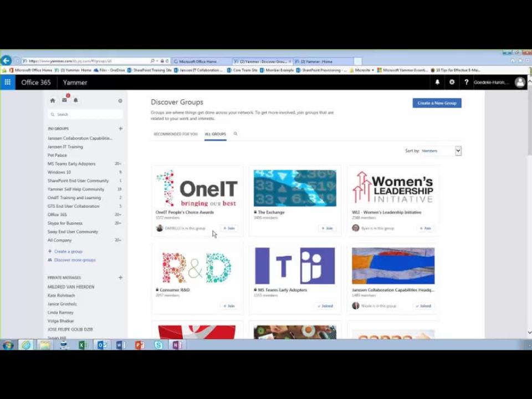Viewport: 532px width, 399px height.
Task: Open the gear icon in the Yammer sidebar
Action: coord(120,101)
